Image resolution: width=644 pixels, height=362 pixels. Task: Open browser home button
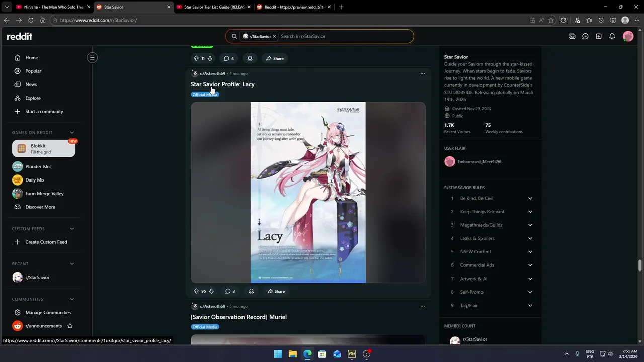click(x=43, y=20)
